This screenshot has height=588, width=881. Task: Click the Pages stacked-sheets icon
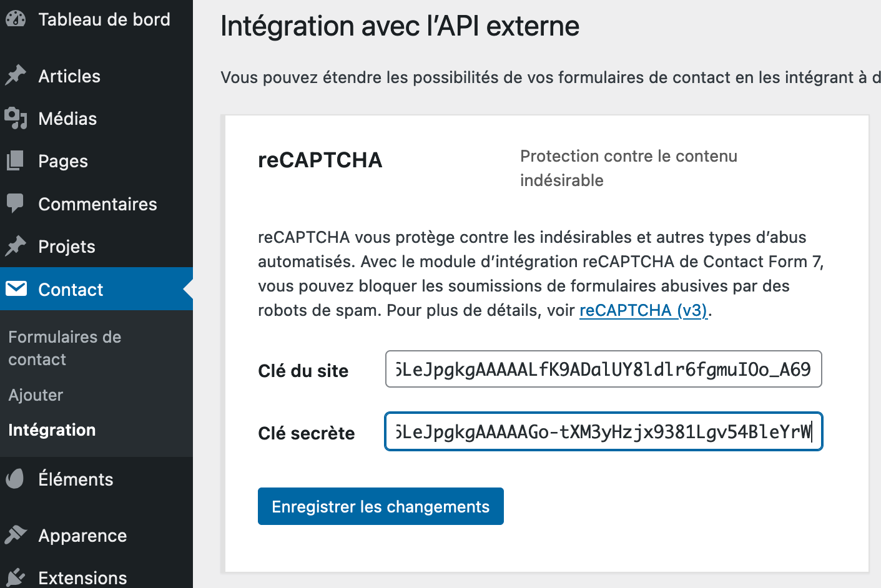click(x=16, y=160)
